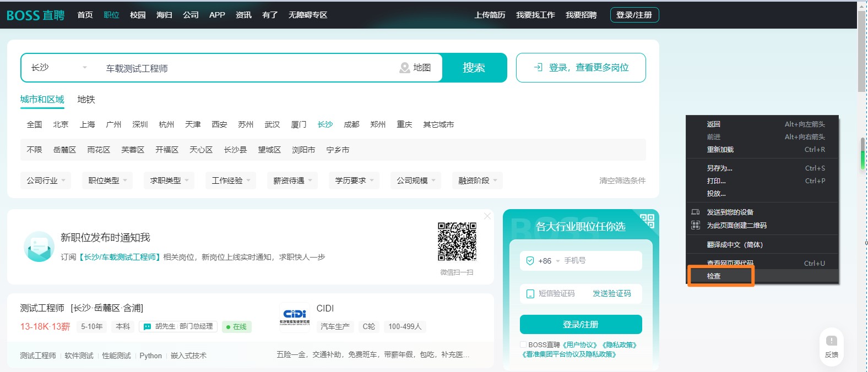Click the 在线 status tag

236,327
